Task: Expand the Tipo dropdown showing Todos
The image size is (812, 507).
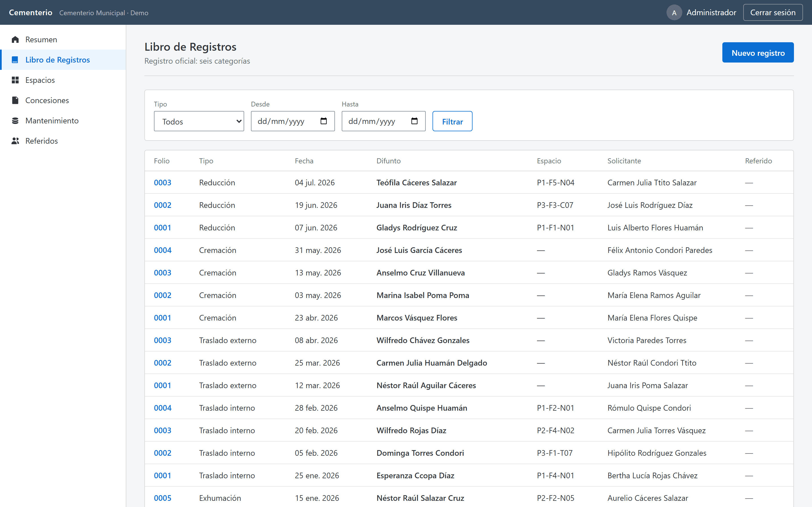Action: click(199, 121)
